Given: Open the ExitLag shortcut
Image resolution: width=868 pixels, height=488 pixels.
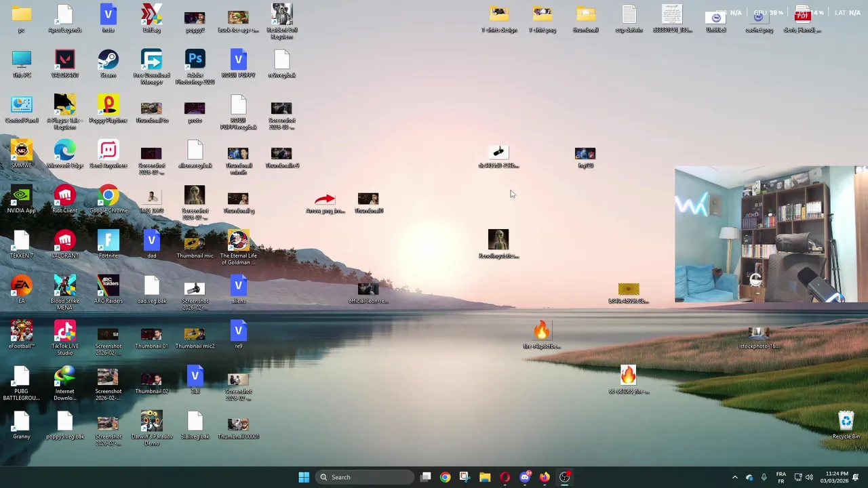Looking at the screenshot, I should click(151, 19).
